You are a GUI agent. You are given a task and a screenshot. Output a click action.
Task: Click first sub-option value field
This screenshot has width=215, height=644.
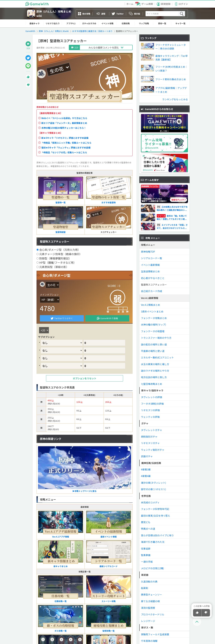(x=104, y=343)
